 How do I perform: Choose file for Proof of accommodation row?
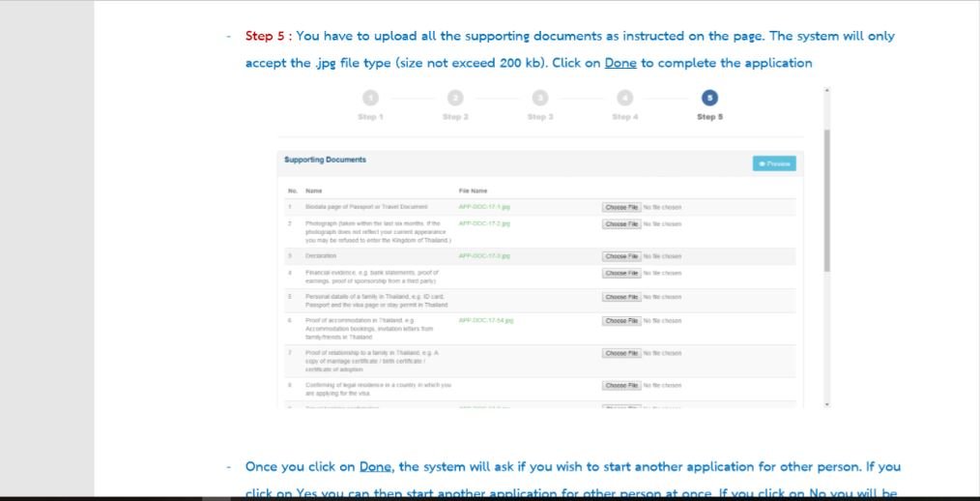click(621, 321)
